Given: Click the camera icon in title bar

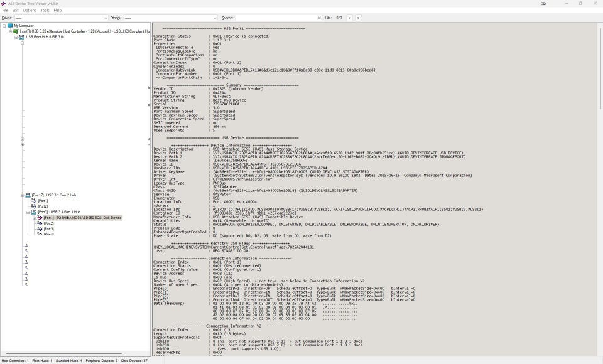Looking at the screenshot, I should click(x=543, y=3).
